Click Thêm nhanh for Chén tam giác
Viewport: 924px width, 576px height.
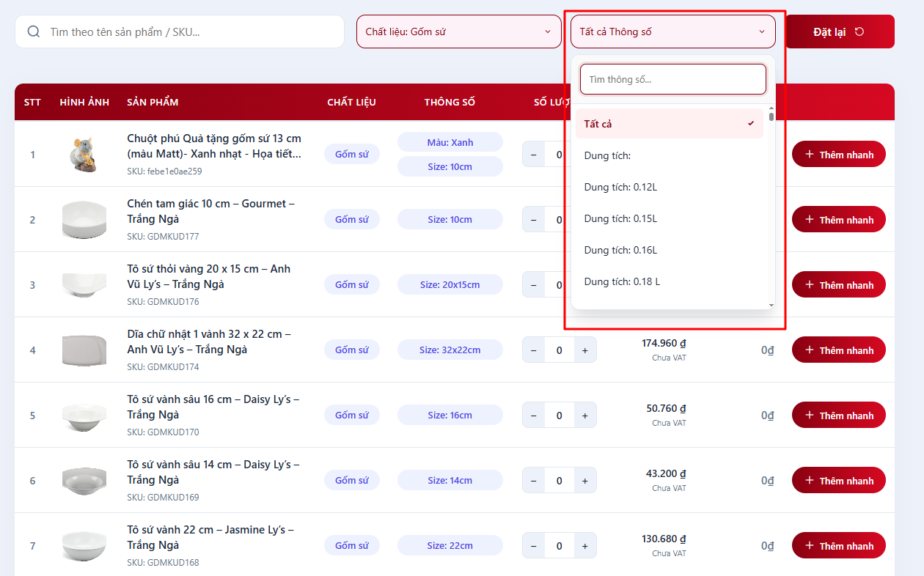pos(838,220)
